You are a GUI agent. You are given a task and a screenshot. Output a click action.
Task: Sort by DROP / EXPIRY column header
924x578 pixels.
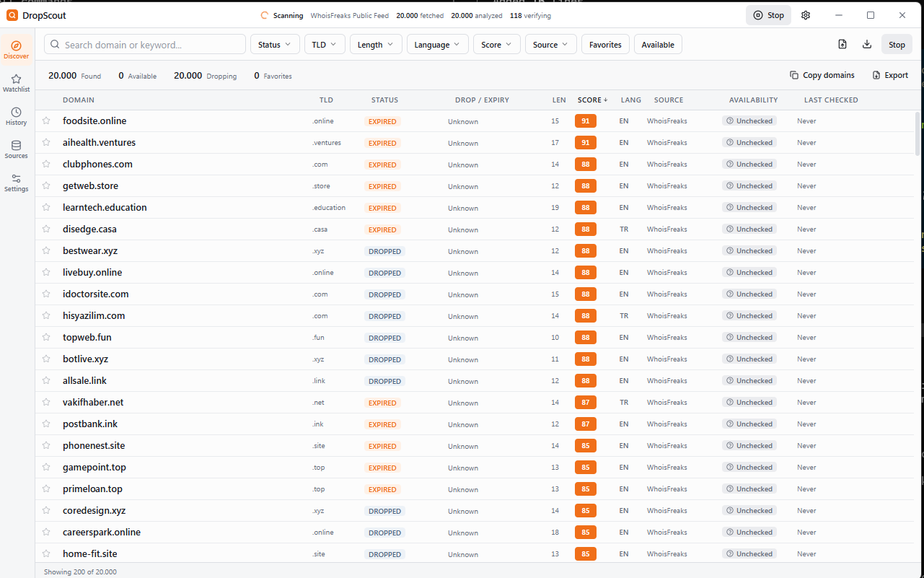482,100
